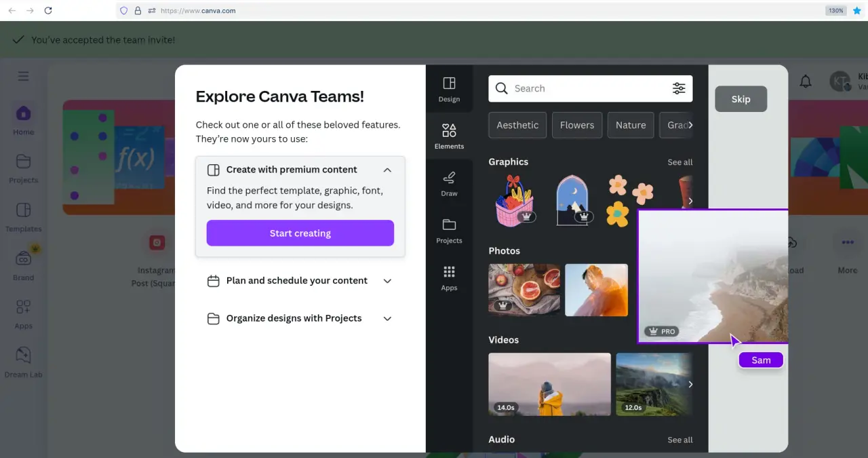Screen dimensions: 868x458
Task: Open the KT account avatar
Action: (840, 81)
